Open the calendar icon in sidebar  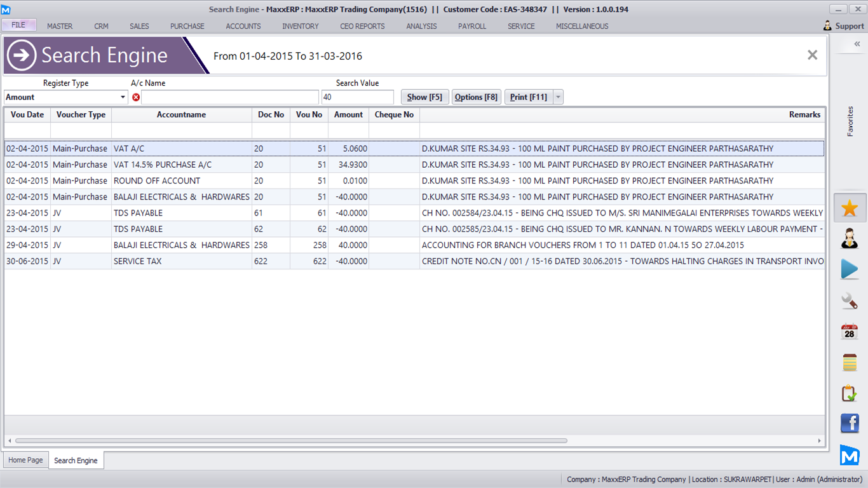point(850,331)
